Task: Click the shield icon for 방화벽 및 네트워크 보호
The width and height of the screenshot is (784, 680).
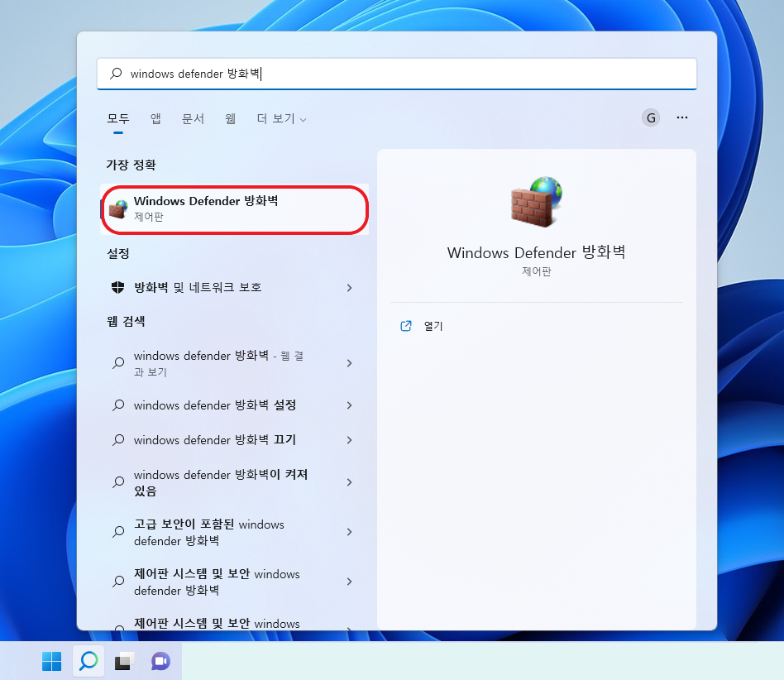Action: point(118,287)
